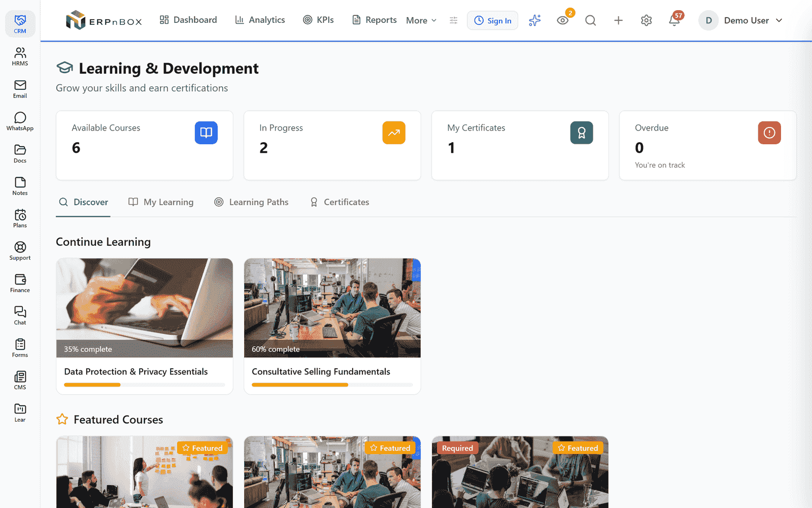Viewport: 812px width, 508px height.
Task: Click the ERPnBOX logo
Action: [104, 20]
